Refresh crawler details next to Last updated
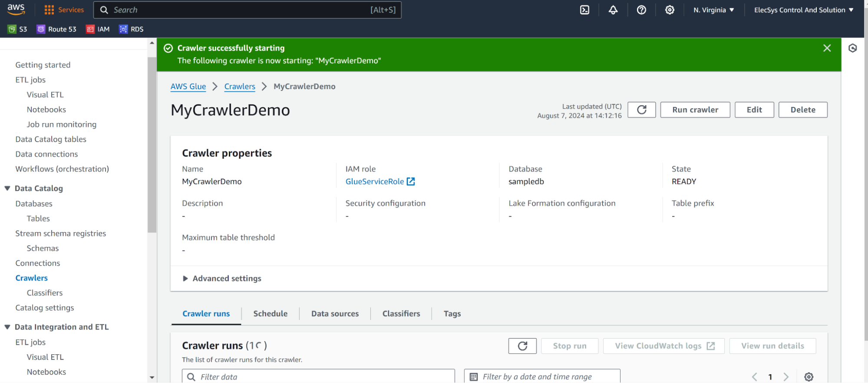868x383 pixels. [641, 110]
